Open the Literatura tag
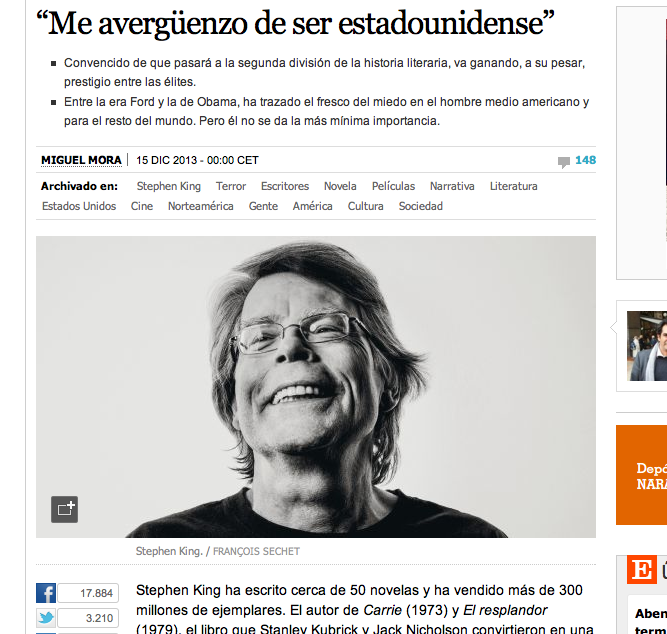The width and height of the screenshot is (667, 634). click(x=513, y=186)
